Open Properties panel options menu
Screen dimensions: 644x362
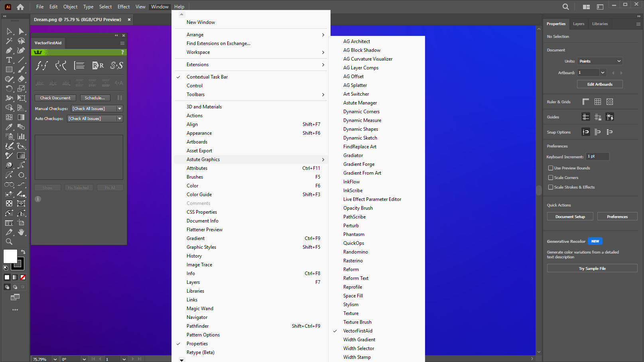point(638,24)
